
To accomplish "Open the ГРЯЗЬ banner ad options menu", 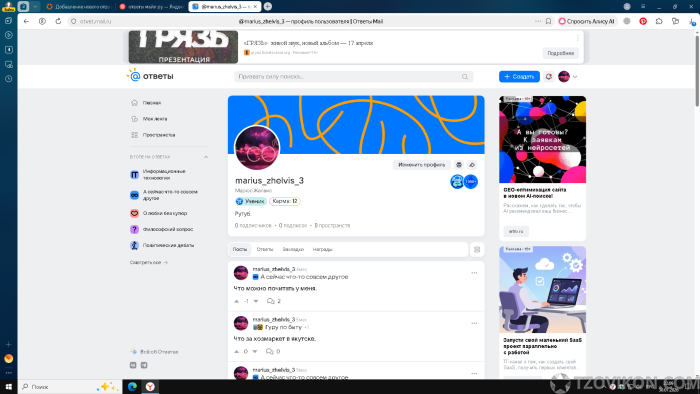I will coord(577,38).
